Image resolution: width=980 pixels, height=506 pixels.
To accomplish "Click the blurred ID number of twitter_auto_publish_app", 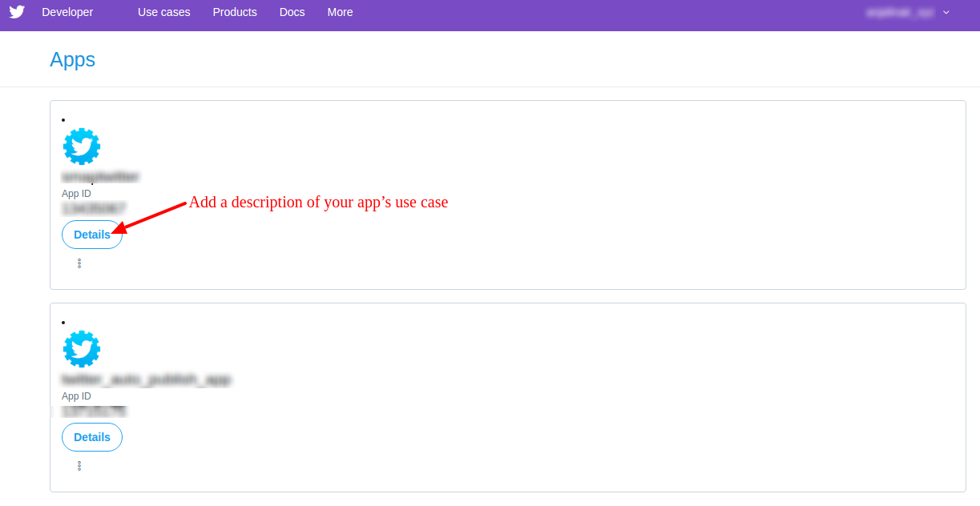I will (94, 411).
